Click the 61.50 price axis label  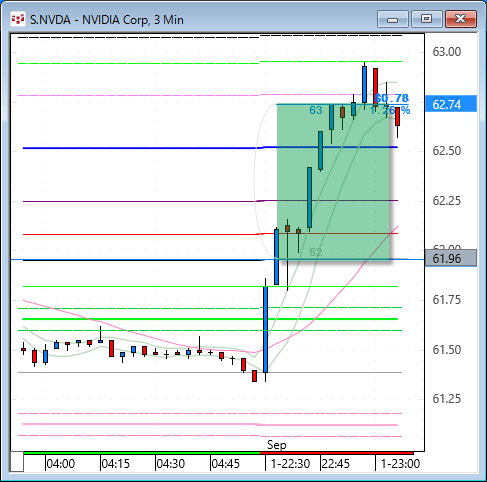pos(447,350)
